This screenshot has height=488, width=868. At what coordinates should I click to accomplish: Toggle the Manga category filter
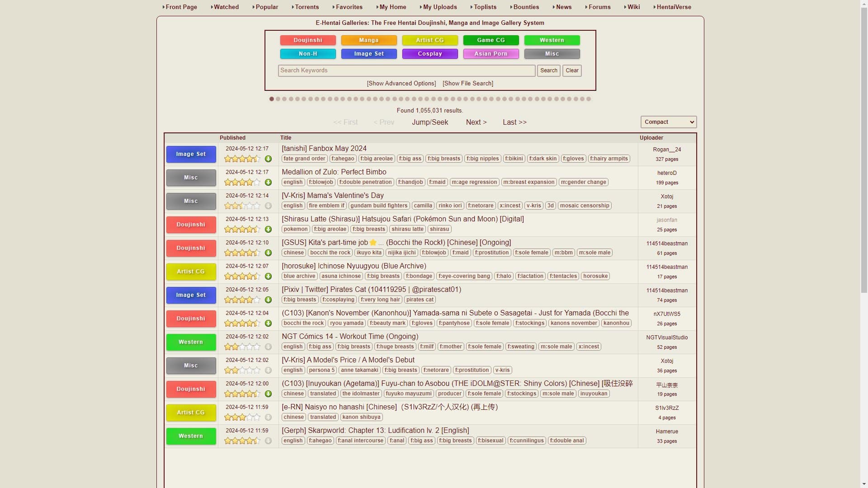click(x=369, y=40)
